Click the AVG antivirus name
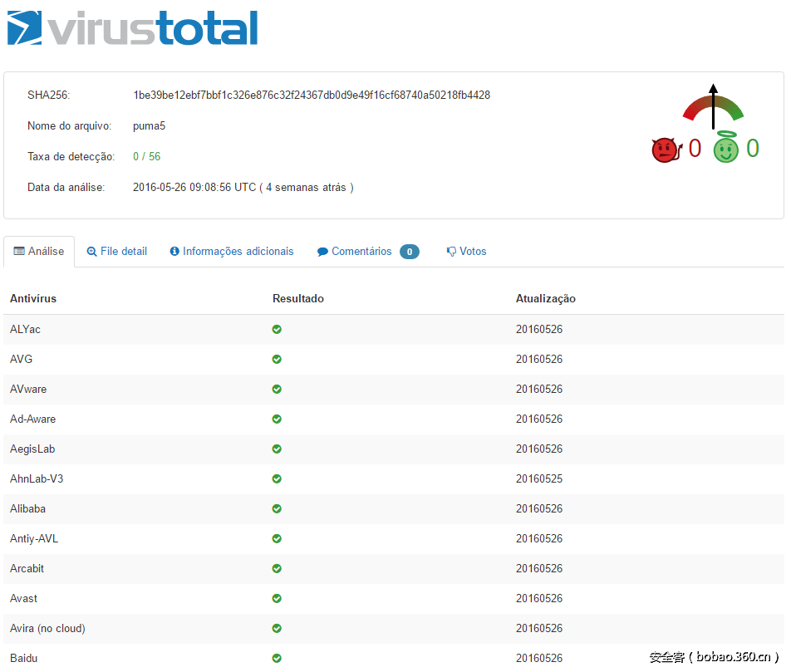Image resolution: width=791 pixels, height=672 pixels. point(22,359)
